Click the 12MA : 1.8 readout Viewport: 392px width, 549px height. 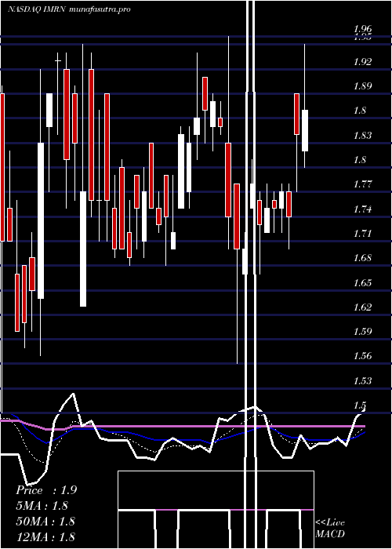[x=45, y=536]
